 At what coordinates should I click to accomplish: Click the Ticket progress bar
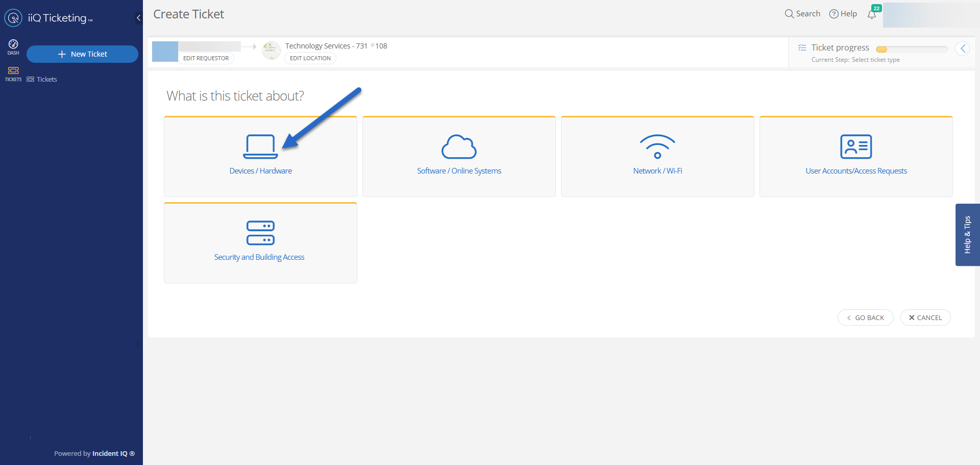[x=912, y=50]
